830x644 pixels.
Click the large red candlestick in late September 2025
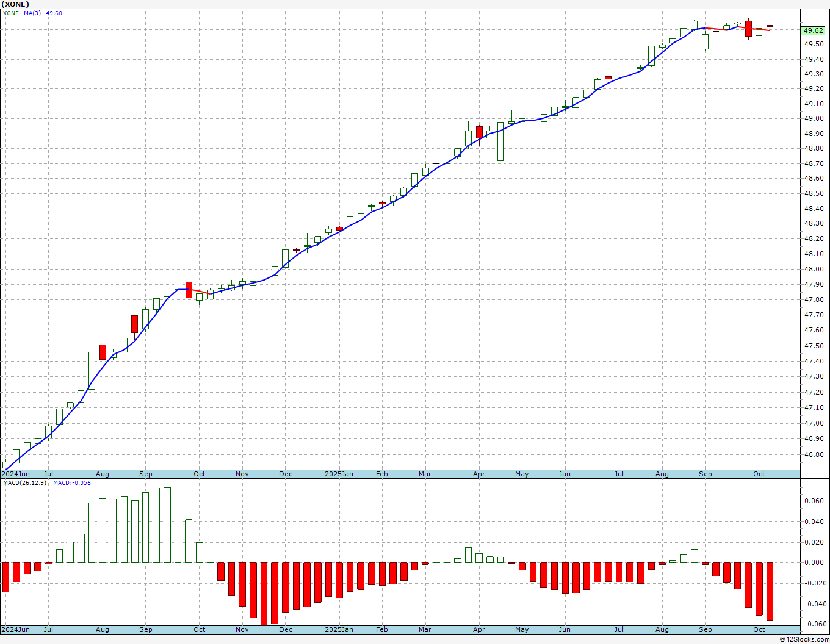pos(748,29)
